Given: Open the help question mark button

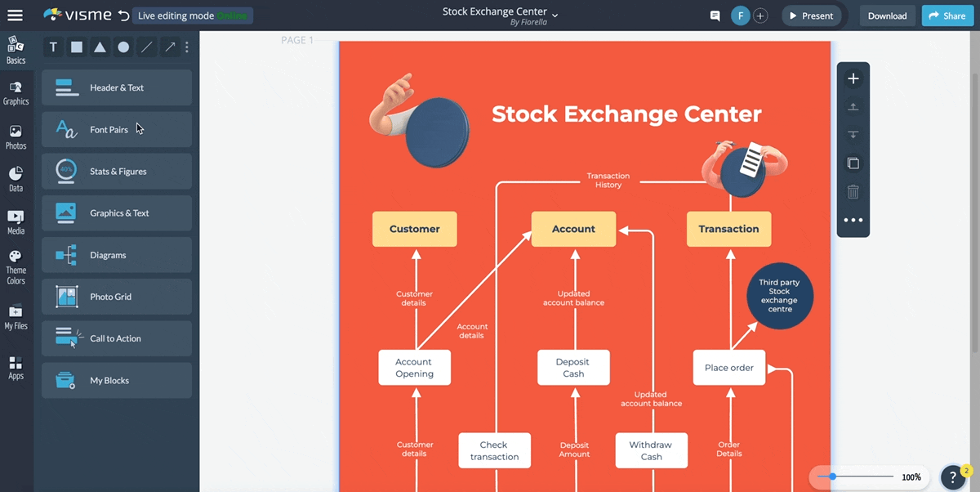Looking at the screenshot, I should [952, 477].
